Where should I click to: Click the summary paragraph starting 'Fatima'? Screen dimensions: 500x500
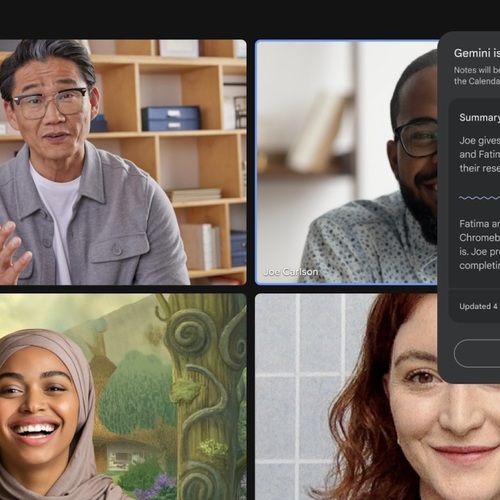[479, 244]
